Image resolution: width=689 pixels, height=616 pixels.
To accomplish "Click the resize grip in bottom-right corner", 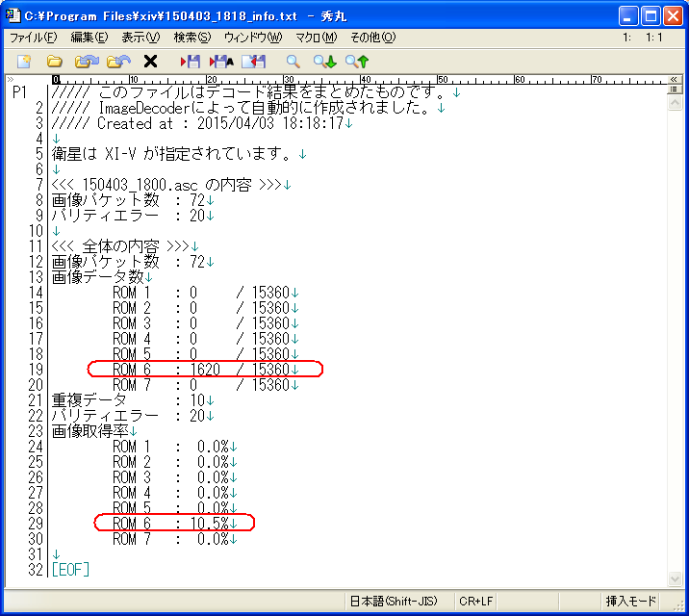I will [678, 605].
